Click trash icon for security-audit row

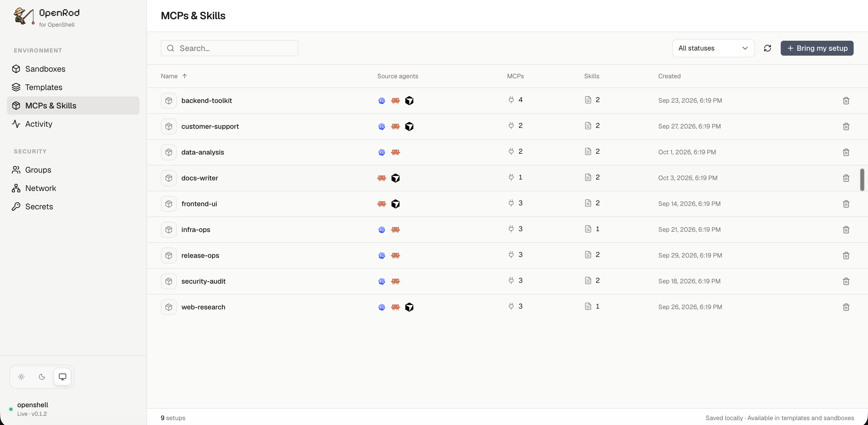[x=846, y=281]
